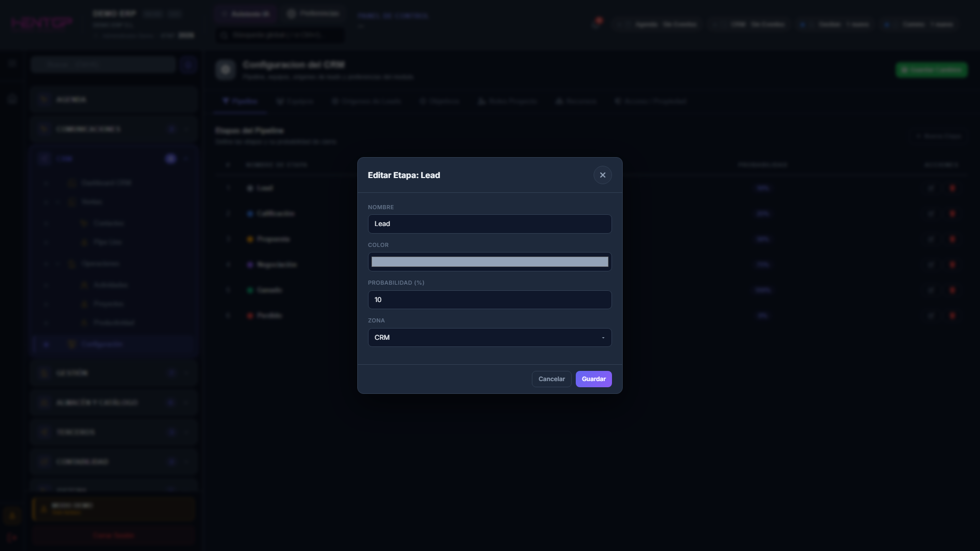980x551 pixels.
Task: Save the stage with Guardar
Action: [x=594, y=379]
